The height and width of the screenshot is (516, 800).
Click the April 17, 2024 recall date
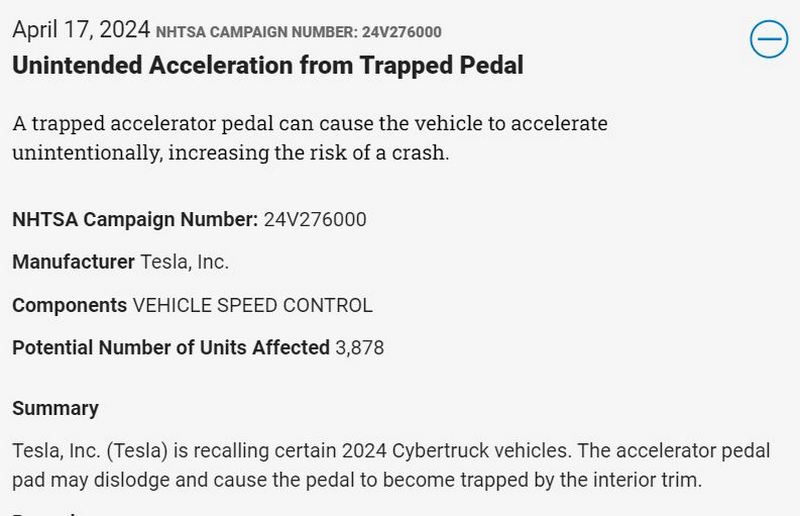pos(81,30)
